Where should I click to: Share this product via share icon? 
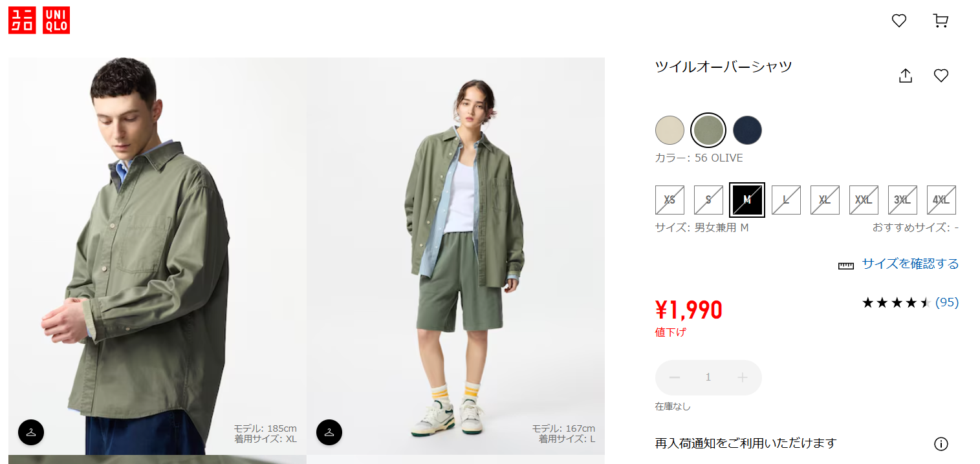pyautogui.click(x=906, y=76)
